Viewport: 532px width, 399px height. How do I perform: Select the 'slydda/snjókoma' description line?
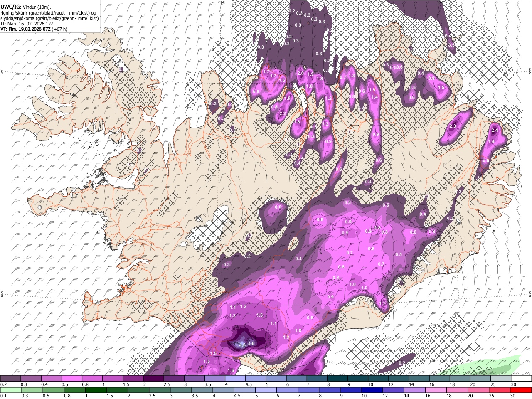click(49, 18)
